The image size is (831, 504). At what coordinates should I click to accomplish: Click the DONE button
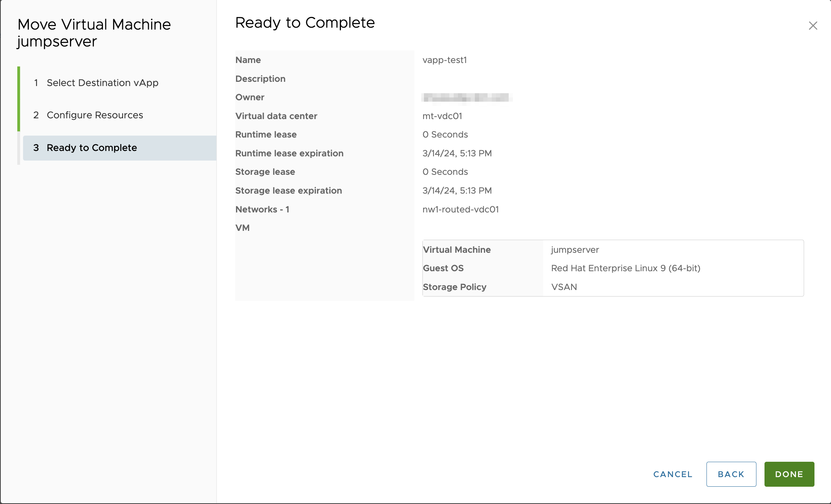tap(789, 474)
